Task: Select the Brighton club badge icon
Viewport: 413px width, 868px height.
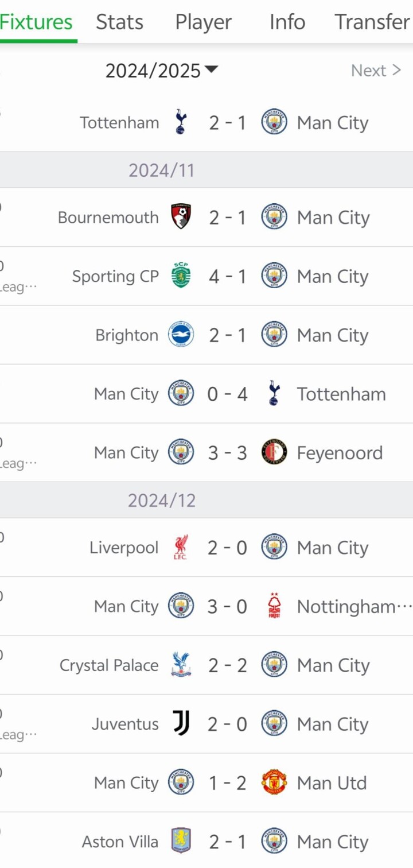Action: point(181,335)
